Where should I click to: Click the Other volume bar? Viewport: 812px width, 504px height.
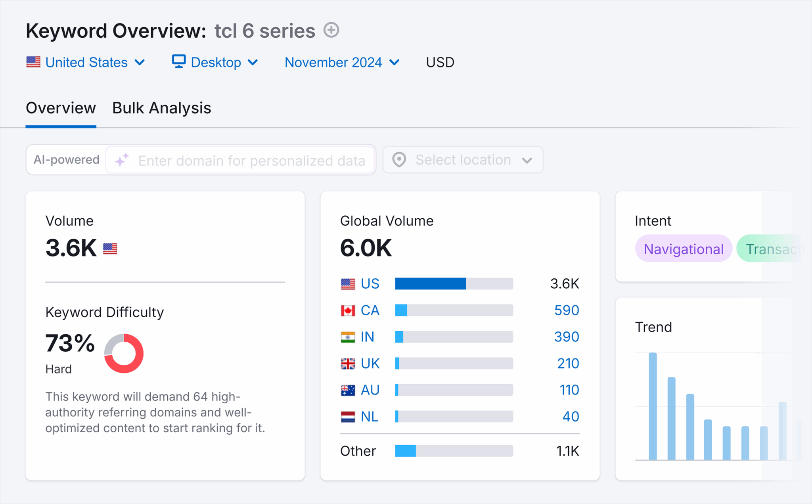pos(454,451)
